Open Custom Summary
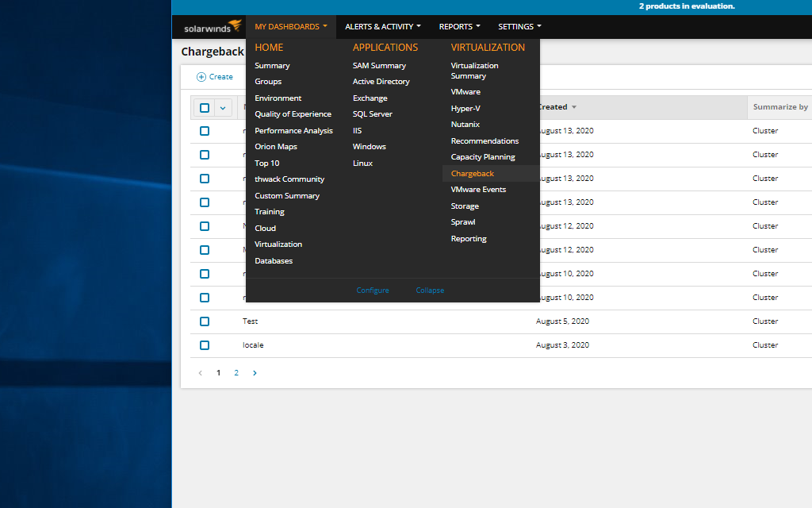This screenshot has height=508, width=812. click(287, 196)
